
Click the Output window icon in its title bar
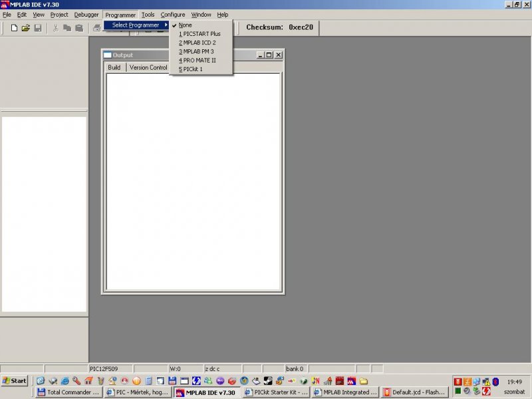[x=108, y=55]
